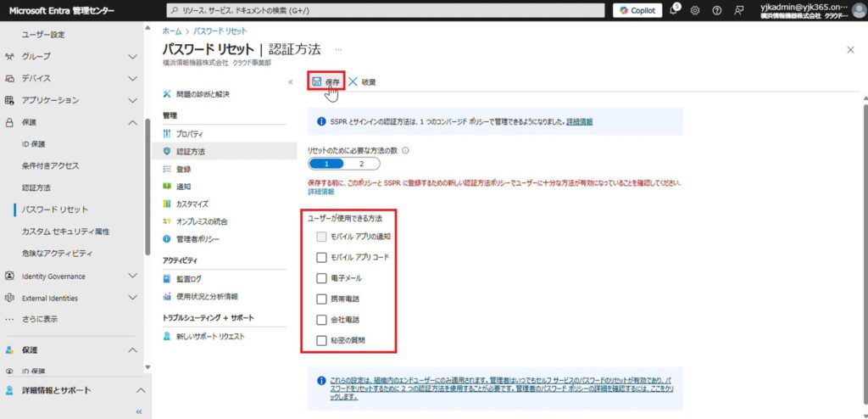Screen dimensions: 868x419
Task: Click the デバイス device icon in sidebar
Action: point(8,78)
